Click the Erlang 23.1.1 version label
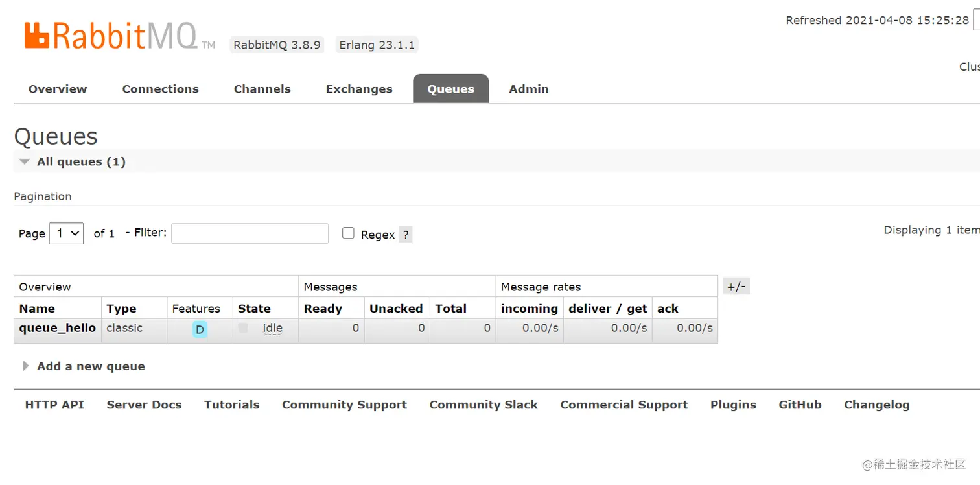This screenshot has width=980, height=485. click(x=377, y=45)
